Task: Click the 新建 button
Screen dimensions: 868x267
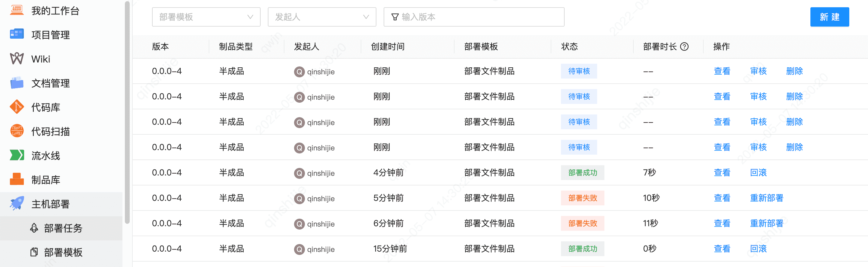Action: click(830, 17)
